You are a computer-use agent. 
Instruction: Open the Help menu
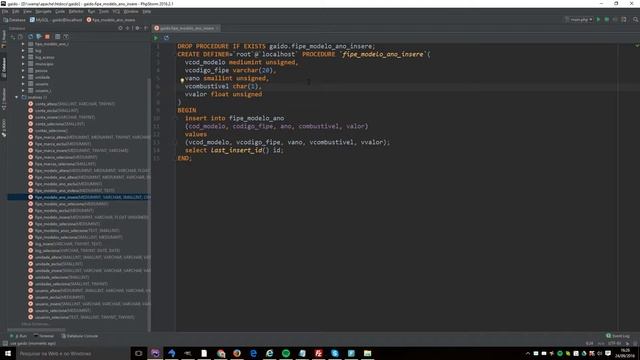pos(147,11)
